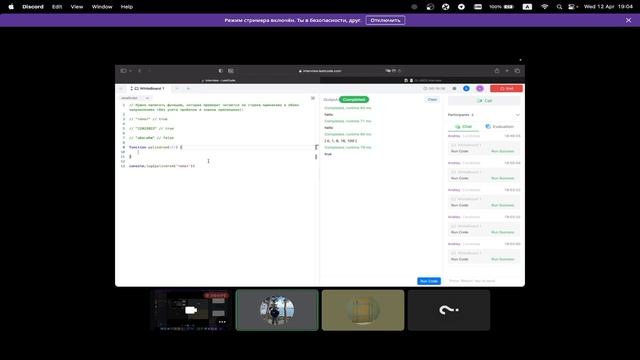Select the screen share stream thumbnail

pyautogui.click(x=191, y=310)
